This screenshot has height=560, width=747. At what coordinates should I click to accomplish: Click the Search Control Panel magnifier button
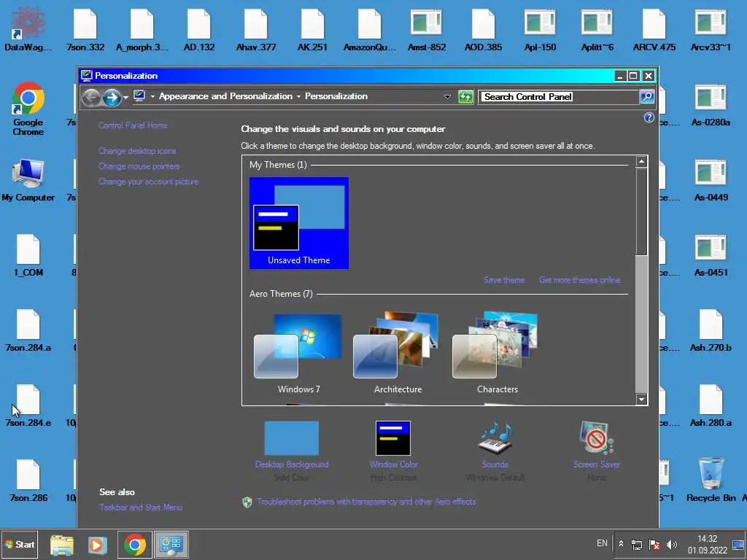point(646,97)
